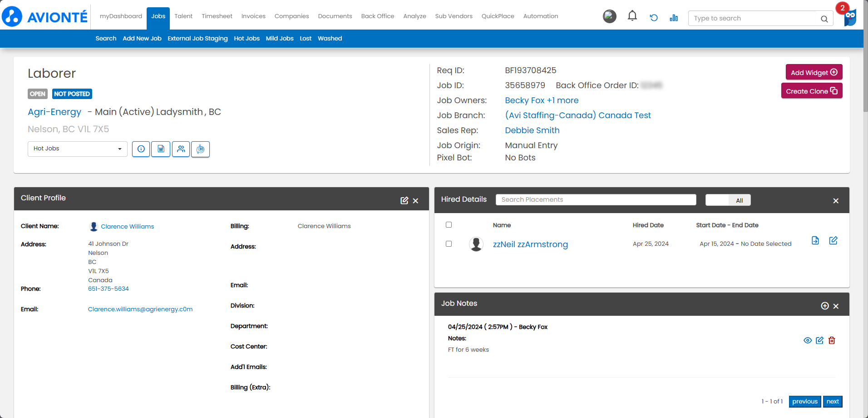The height and width of the screenshot is (418, 868).
Task: Click the Create Clone button
Action: [812, 91]
